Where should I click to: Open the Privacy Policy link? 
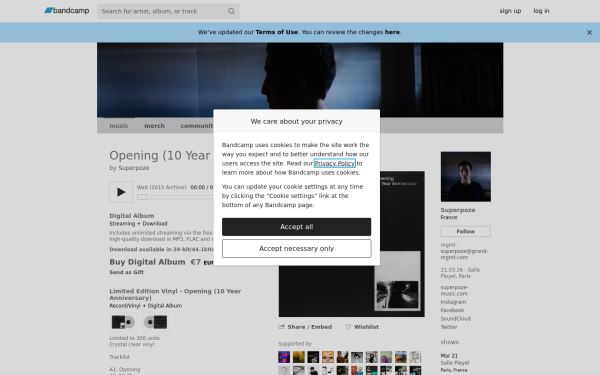click(x=334, y=163)
